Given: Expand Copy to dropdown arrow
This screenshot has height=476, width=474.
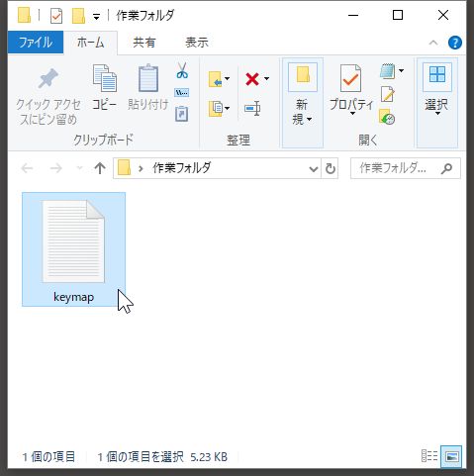Looking at the screenshot, I should (x=227, y=108).
